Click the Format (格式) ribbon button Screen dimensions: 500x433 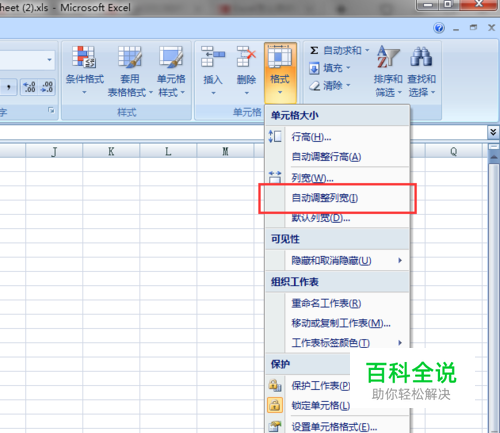(280, 73)
